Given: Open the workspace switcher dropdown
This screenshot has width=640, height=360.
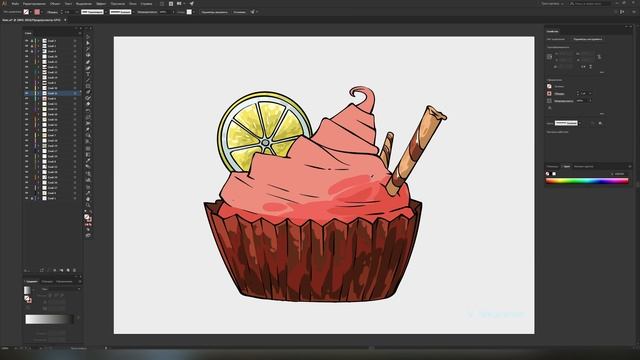Looking at the screenshot, I should [x=552, y=4].
